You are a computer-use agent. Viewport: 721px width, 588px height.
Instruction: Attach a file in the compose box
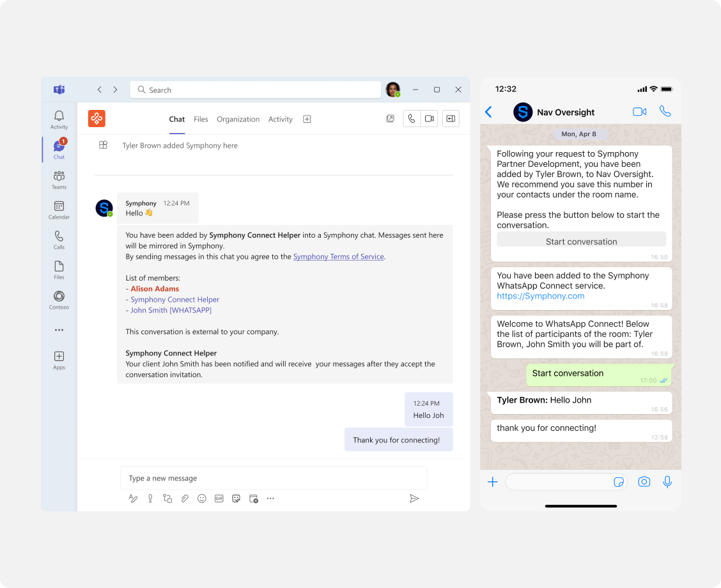coord(185,499)
